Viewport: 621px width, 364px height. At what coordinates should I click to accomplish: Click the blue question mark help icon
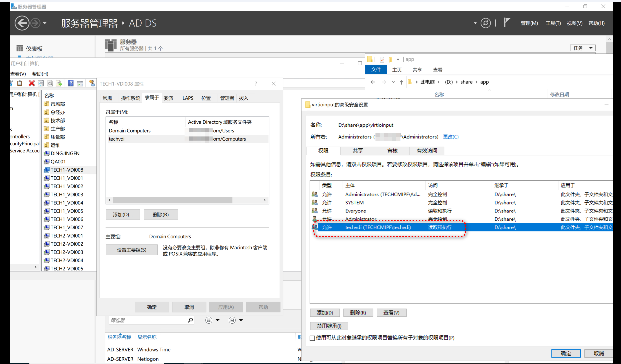click(x=71, y=83)
